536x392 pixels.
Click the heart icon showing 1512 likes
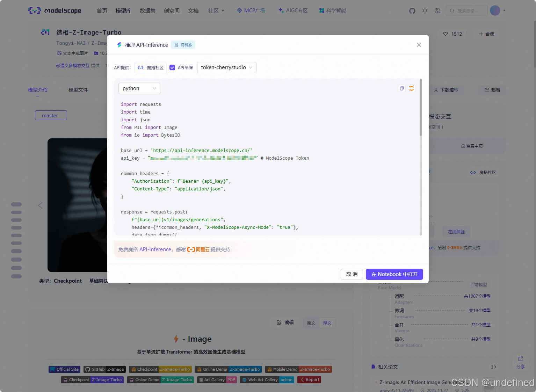[446, 34]
